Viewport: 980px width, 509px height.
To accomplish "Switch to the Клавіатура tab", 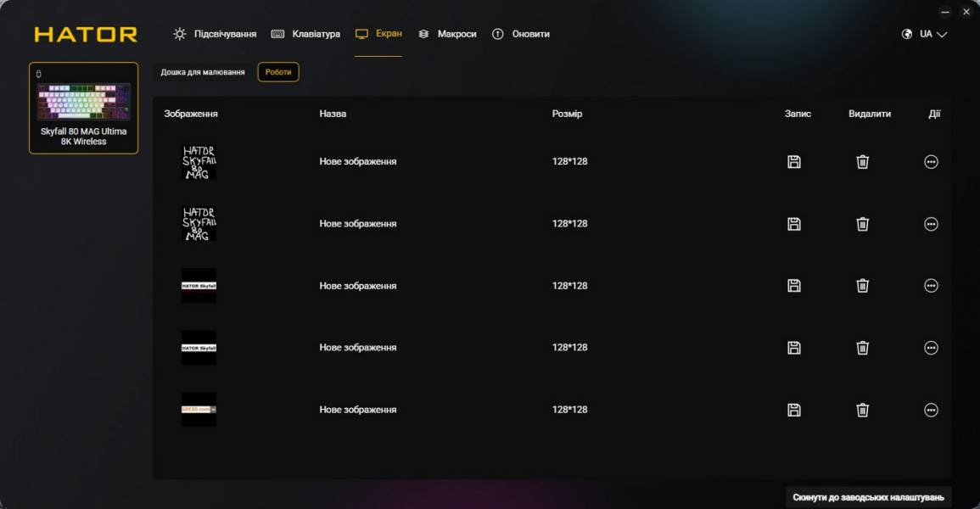I will 306,34.
